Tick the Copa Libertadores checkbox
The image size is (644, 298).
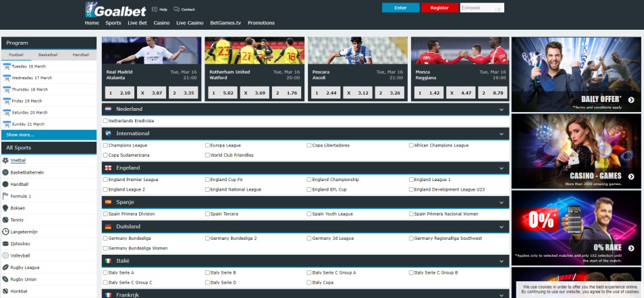(309, 145)
